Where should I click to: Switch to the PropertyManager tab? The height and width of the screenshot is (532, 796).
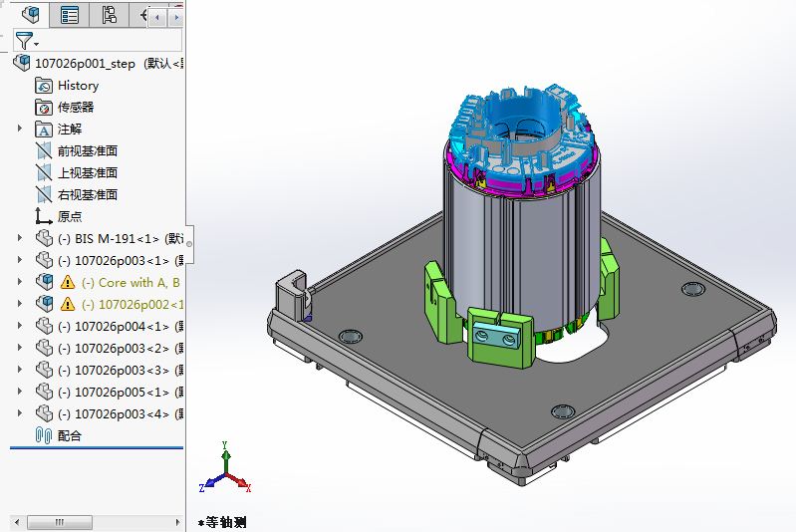pyautogui.click(x=69, y=15)
